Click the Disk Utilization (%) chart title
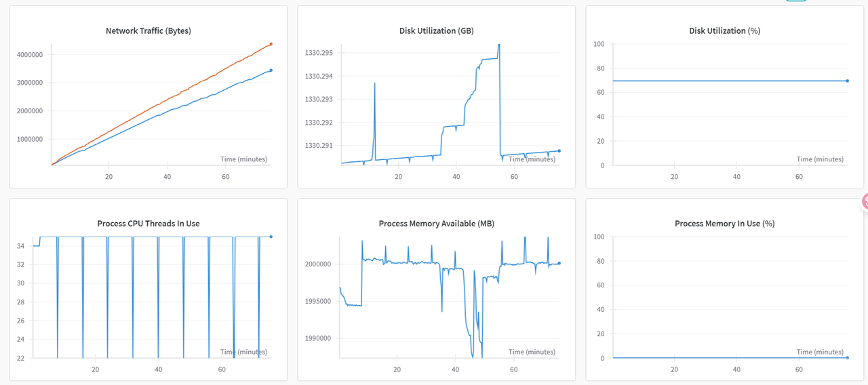The width and height of the screenshot is (868, 385). click(x=724, y=31)
